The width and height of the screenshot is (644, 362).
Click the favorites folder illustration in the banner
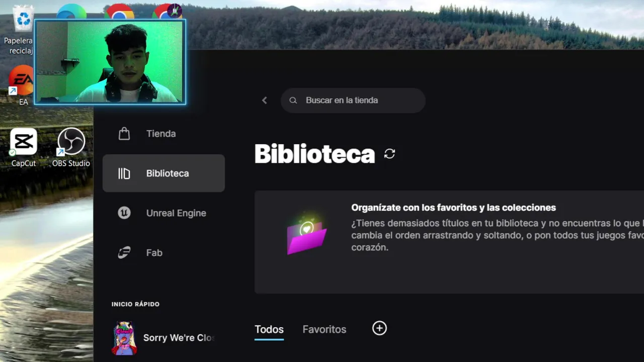pyautogui.click(x=306, y=236)
